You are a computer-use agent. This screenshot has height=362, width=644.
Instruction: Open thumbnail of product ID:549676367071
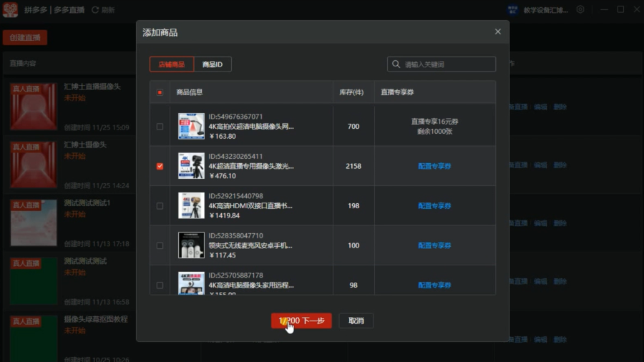point(191,127)
